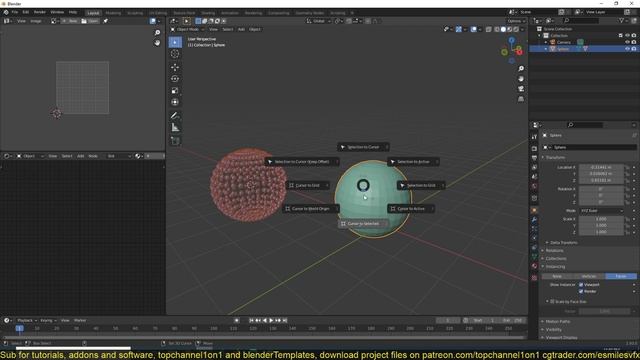Hide Sphere in viewport via eye icon
This screenshot has width=640, height=360.
627,49
